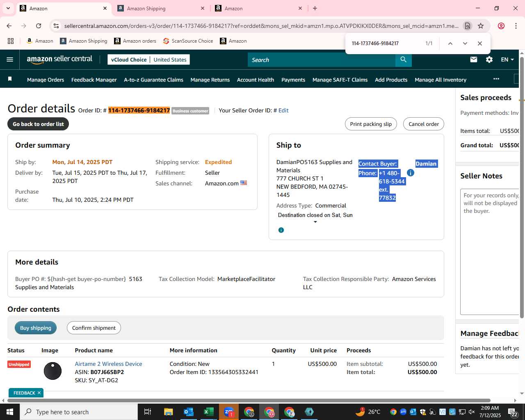Click the Windows taskbar search box
The image size is (525, 420).
pos(79,412)
